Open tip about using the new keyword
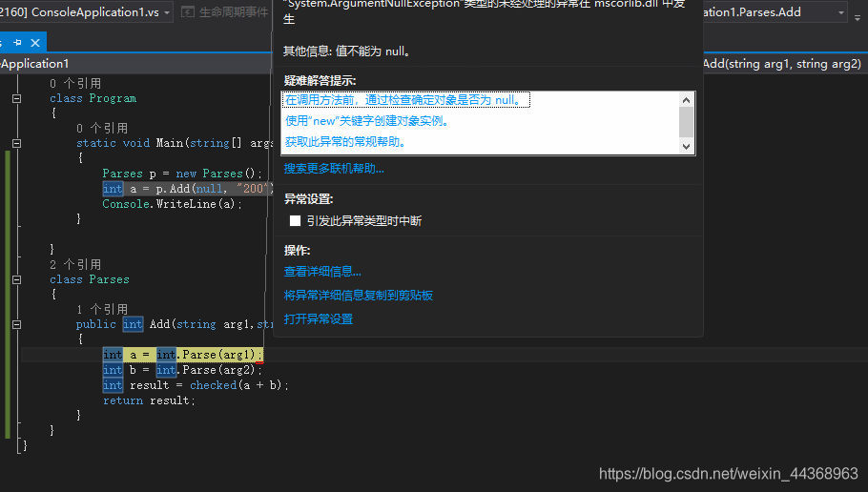This screenshot has width=868, height=492. click(x=367, y=121)
